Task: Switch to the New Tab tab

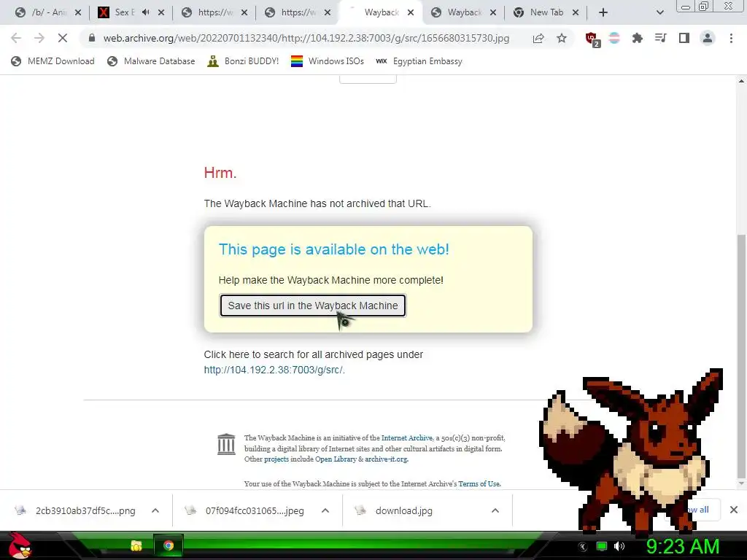Action: tap(546, 12)
